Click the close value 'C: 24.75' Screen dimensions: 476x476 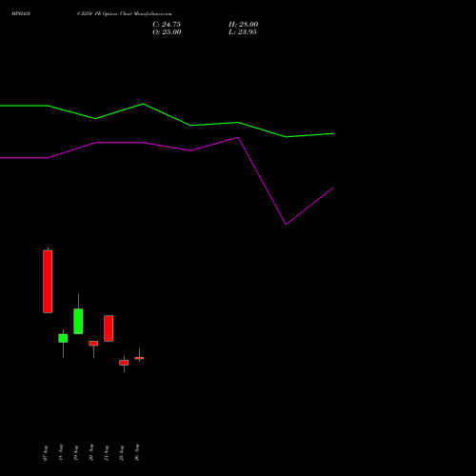tap(167, 25)
